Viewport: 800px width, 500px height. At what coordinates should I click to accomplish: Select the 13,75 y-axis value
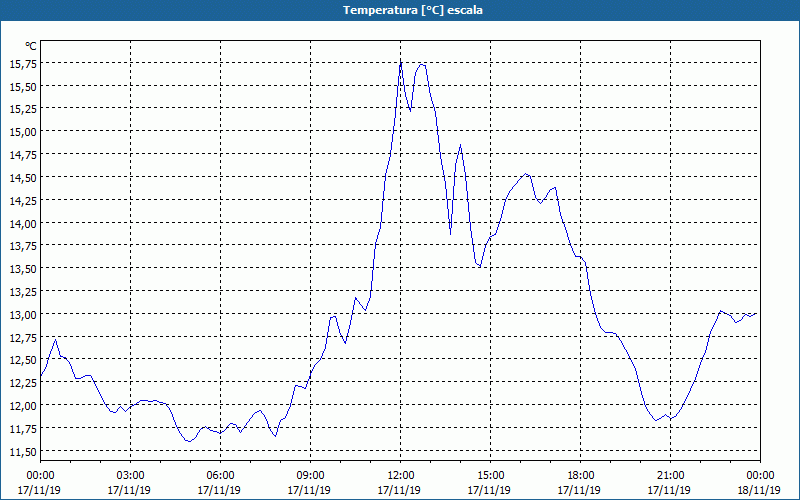23,246
